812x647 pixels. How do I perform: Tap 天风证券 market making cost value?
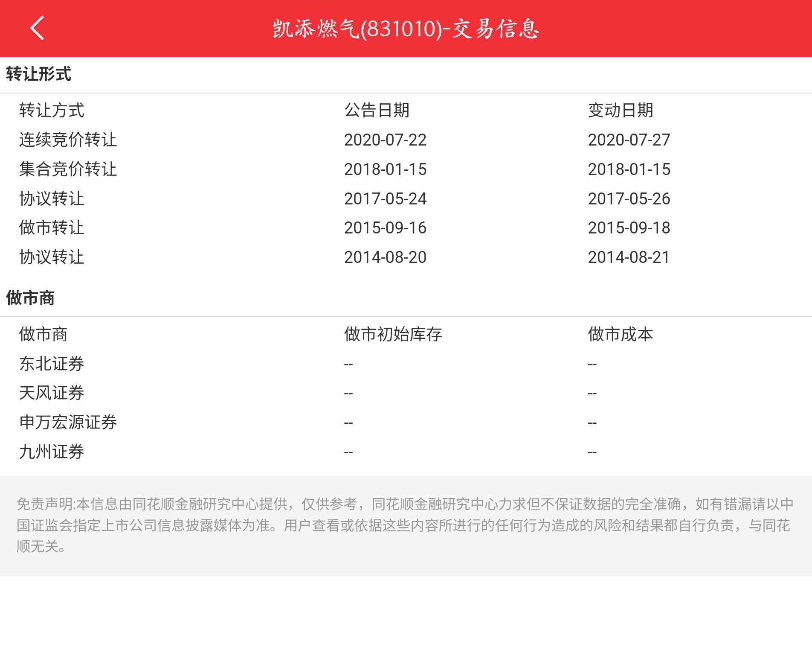[592, 393]
